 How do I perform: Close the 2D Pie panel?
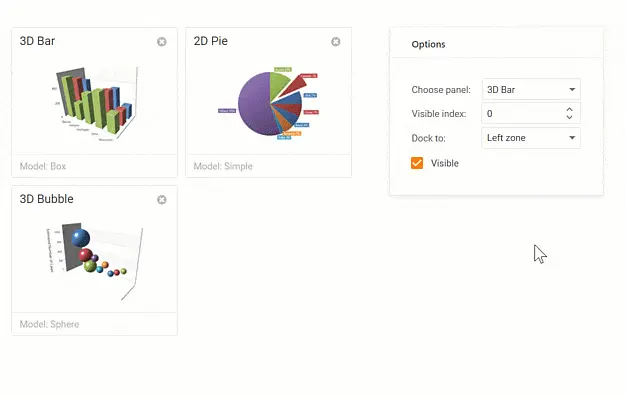click(x=336, y=42)
